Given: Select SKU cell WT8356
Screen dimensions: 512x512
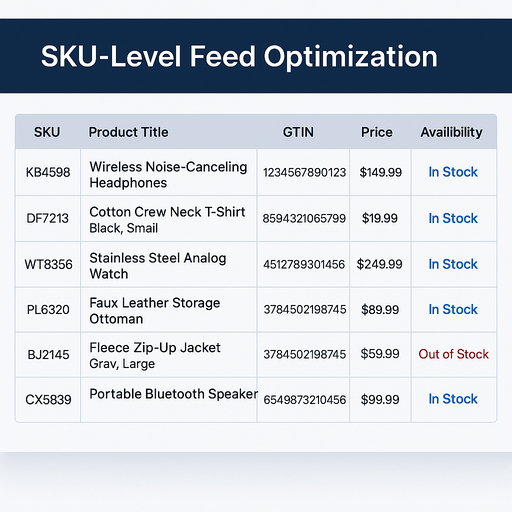Looking at the screenshot, I should coord(48,264).
